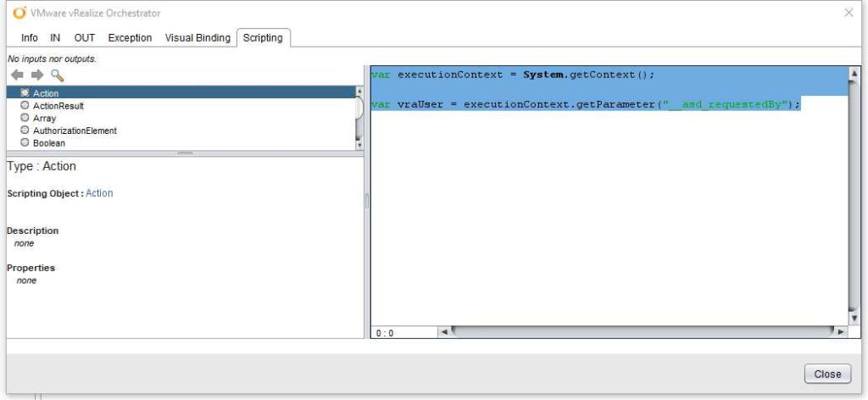Click the '__asd_requestedBy' string in code
The height and width of the screenshot is (400, 868).
[726, 104]
